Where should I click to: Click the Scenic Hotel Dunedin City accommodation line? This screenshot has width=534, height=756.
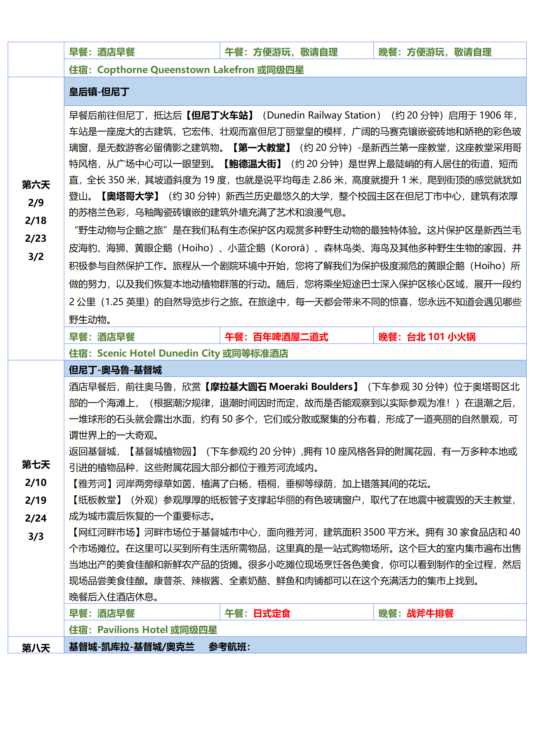[179, 353]
